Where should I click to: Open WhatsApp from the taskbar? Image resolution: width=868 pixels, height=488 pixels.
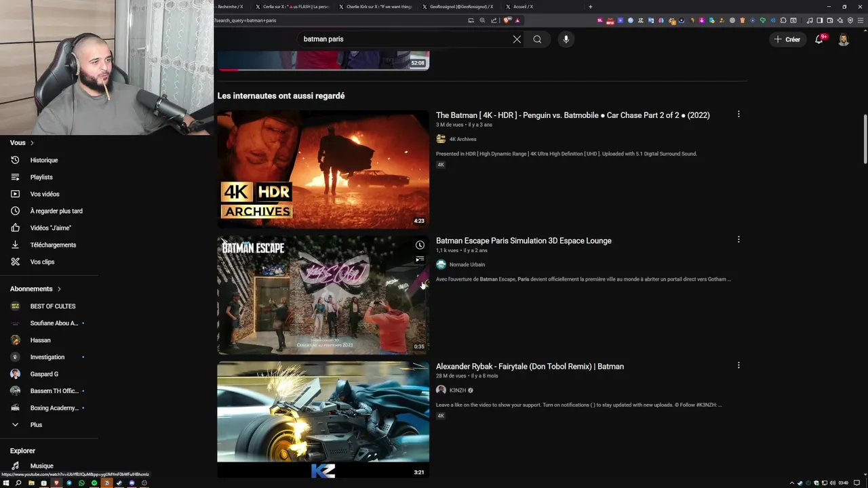(x=81, y=483)
